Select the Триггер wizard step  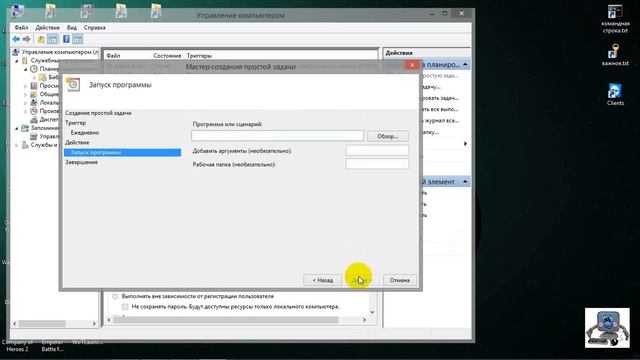(x=76, y=123)
